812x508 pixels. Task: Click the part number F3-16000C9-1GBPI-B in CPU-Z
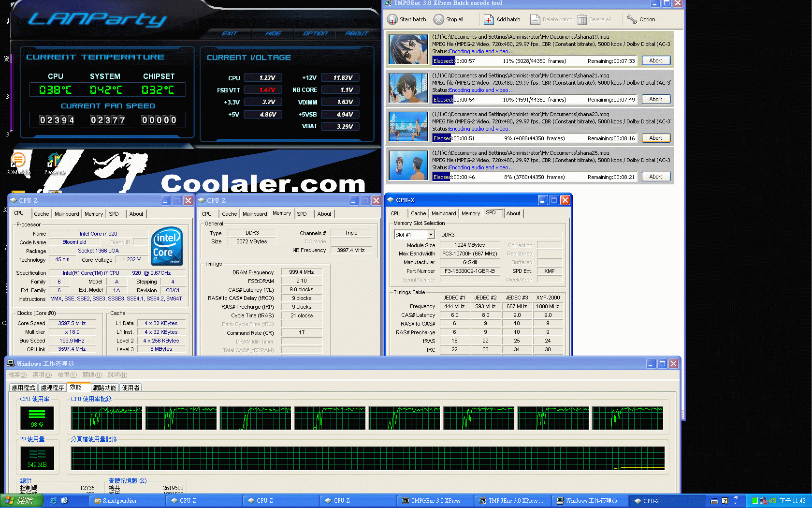[x=469, y=271]
